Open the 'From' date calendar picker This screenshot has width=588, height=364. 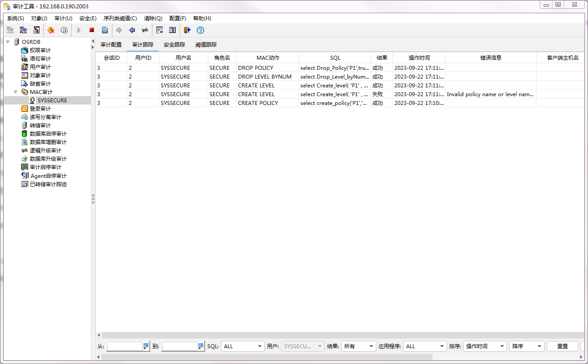point(146,346)
